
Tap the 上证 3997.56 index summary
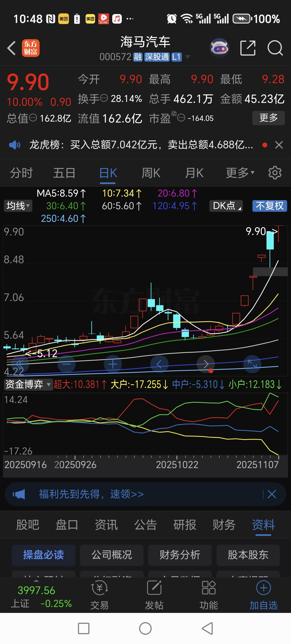tap(41, 597)
